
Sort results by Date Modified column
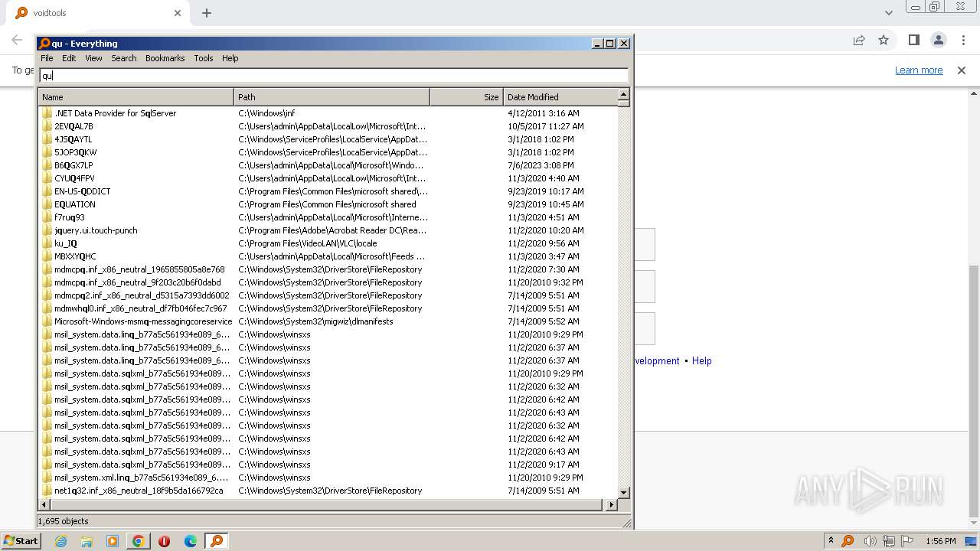click(x=560, y=97)
